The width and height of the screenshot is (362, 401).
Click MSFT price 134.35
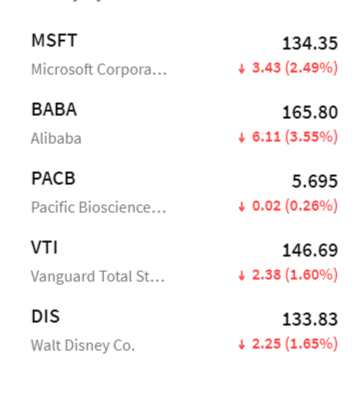click(x=310, y=44)
